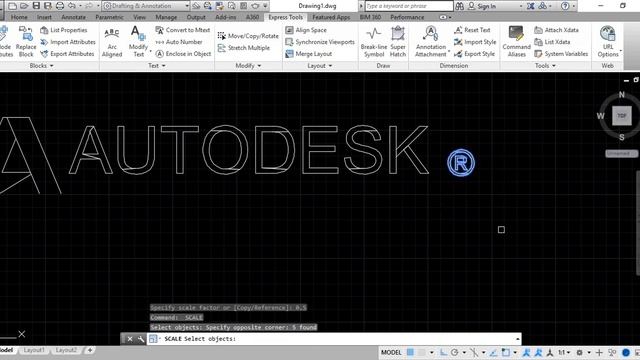Click the List Xdata tool
The image size is (640, 360).
click(552, 42)
